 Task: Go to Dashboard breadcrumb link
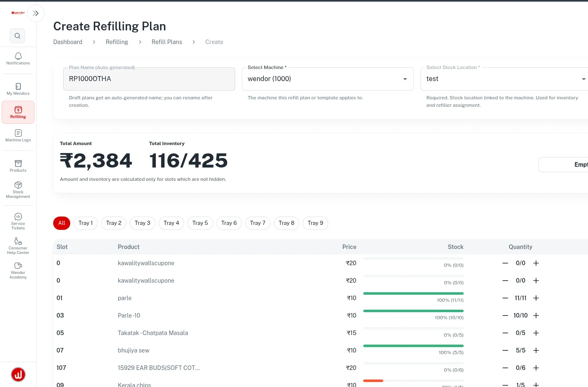[68, 42]
